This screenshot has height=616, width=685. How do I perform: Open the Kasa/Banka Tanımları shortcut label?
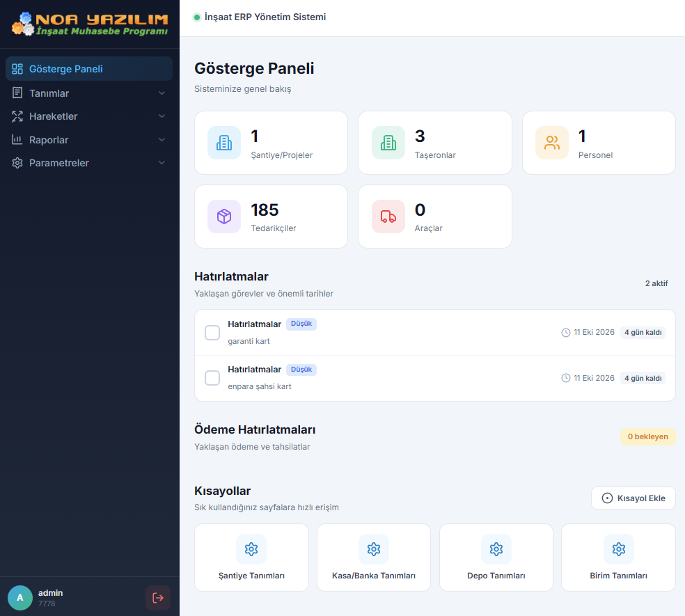click(374, 576)
